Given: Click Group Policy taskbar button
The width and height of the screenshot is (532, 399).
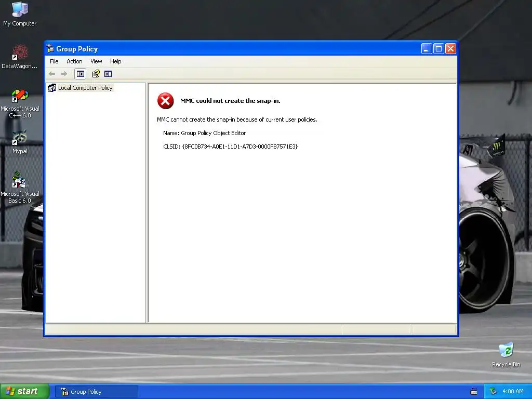Looking at the screenshot, I should [x=97, y=392].
